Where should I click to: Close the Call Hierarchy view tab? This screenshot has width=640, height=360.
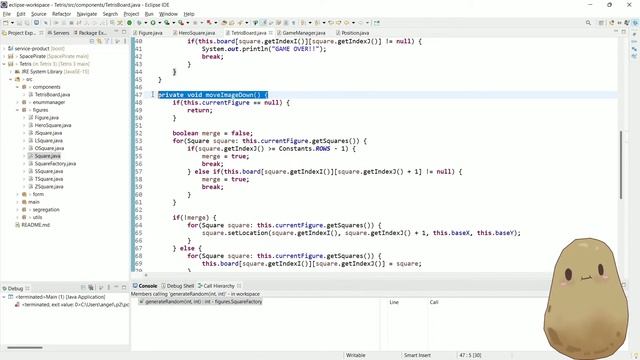[x=239, y=286]
